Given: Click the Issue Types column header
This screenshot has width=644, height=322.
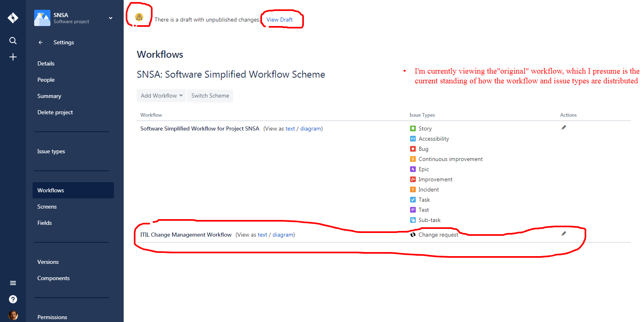Looking at the screenshot, I should point(422,115).
